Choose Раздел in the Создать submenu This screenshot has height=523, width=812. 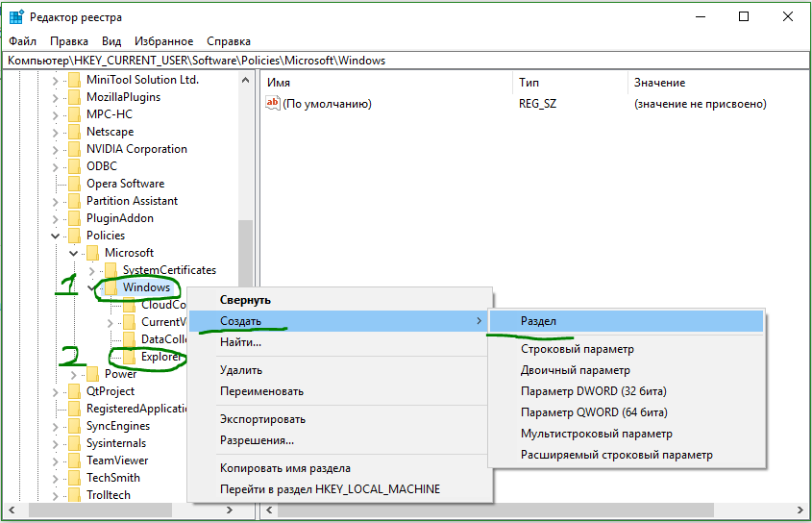(538, 321)
